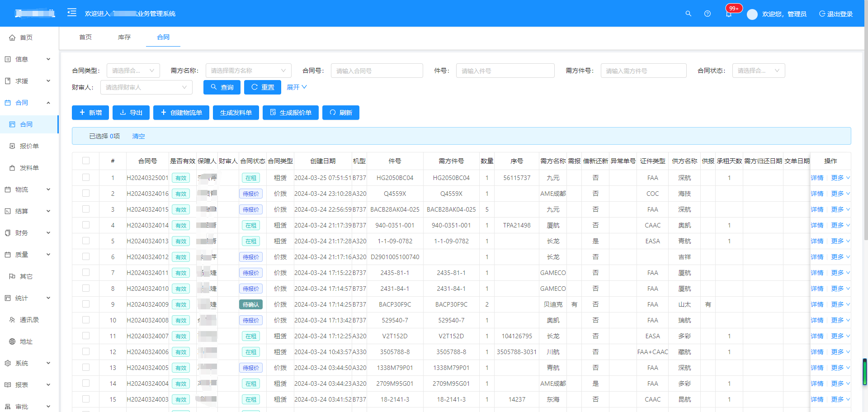
Task: Click the magnifier icon on the 查询 button
Action: click(x=214, y=87)
